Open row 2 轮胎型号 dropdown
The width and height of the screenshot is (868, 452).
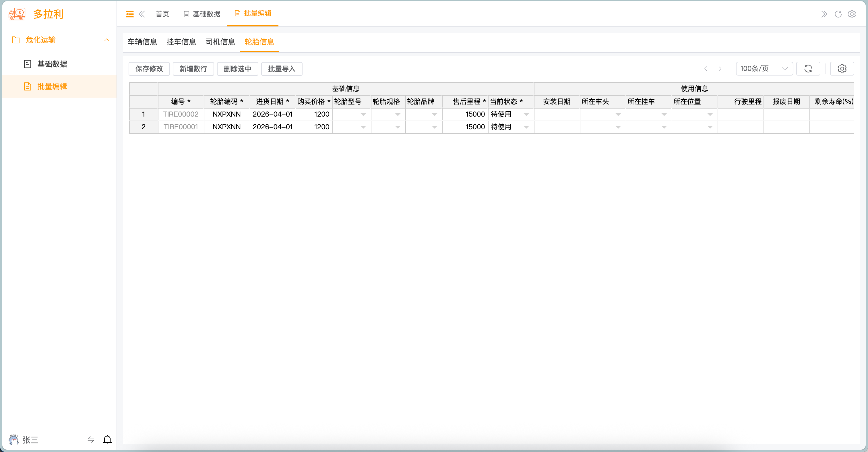tap(363, 127)
